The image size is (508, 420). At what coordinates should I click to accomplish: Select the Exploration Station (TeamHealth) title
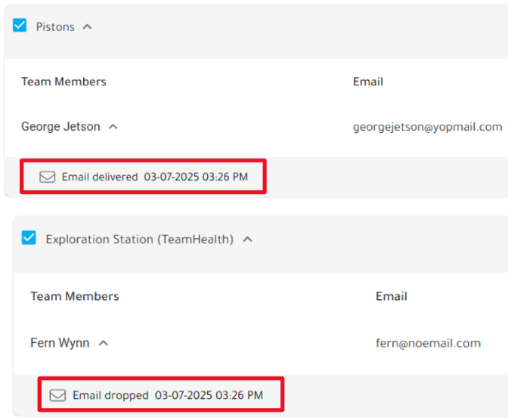140,239
